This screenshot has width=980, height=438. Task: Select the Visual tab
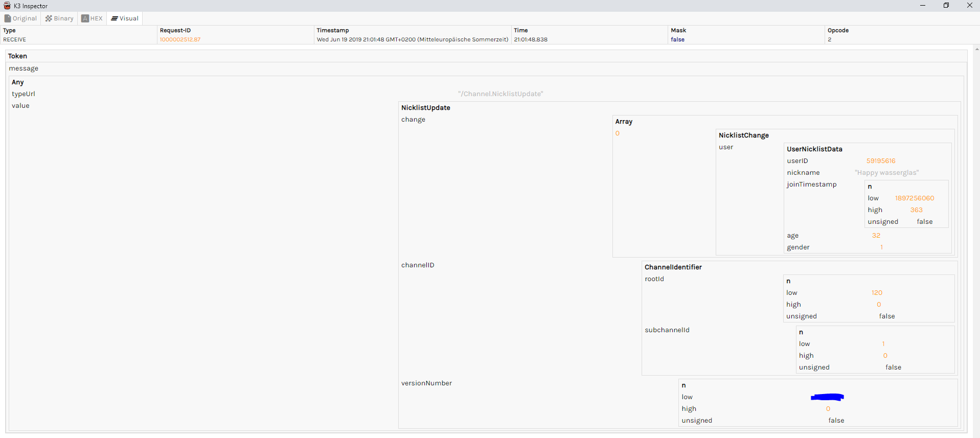pyautogui.click(x=125, y=18)
